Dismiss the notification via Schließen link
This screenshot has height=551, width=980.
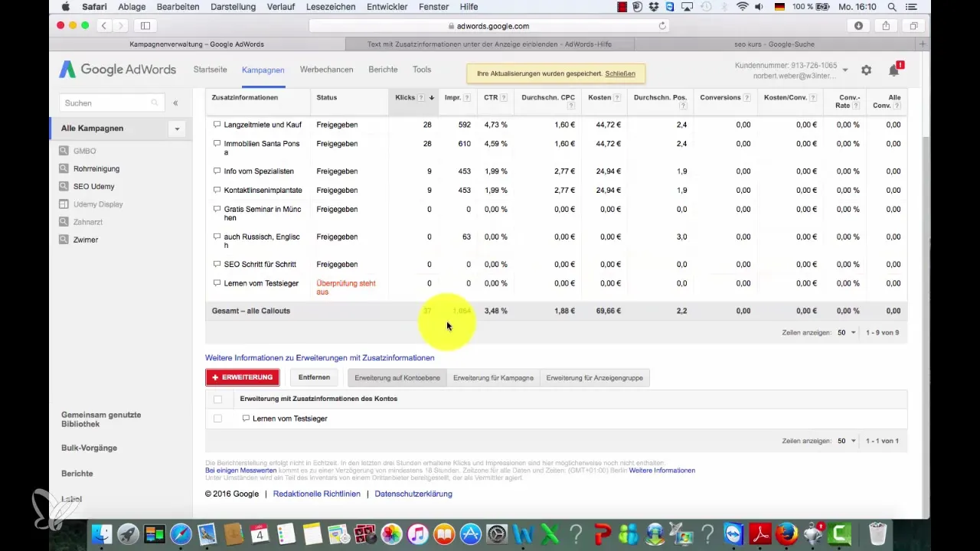coord(620,74)
